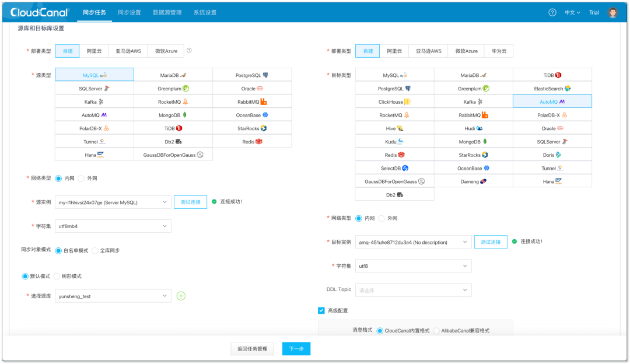Select target network type 外网

pyautogui.click(x=381, y=218)
